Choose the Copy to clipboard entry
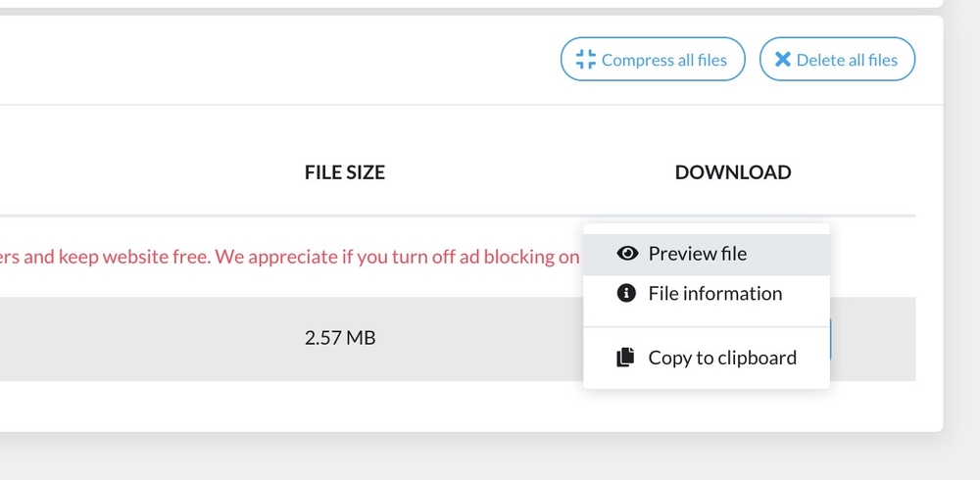Image resolution: width=980 pixels, height=480 pixels. [x=721, y=358]
